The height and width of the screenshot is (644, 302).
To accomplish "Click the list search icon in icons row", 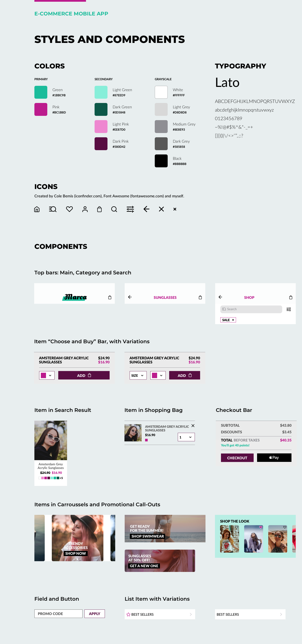I will [x=53, y=209].
